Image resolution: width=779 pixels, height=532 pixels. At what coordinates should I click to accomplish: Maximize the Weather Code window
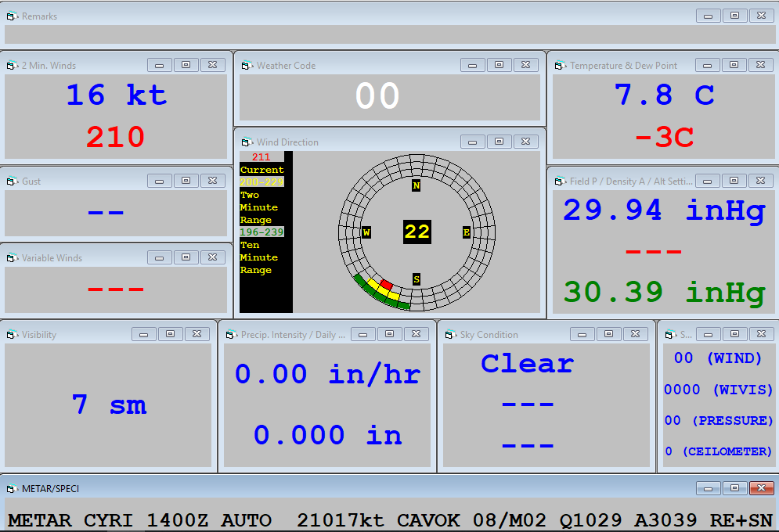(499, 65)
